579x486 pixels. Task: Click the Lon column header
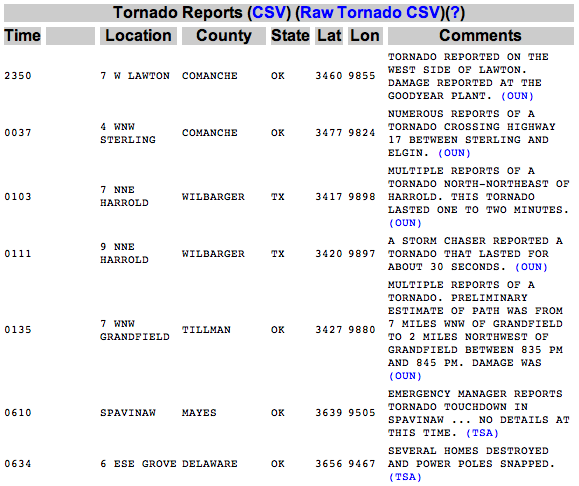[x=365, y=36]
